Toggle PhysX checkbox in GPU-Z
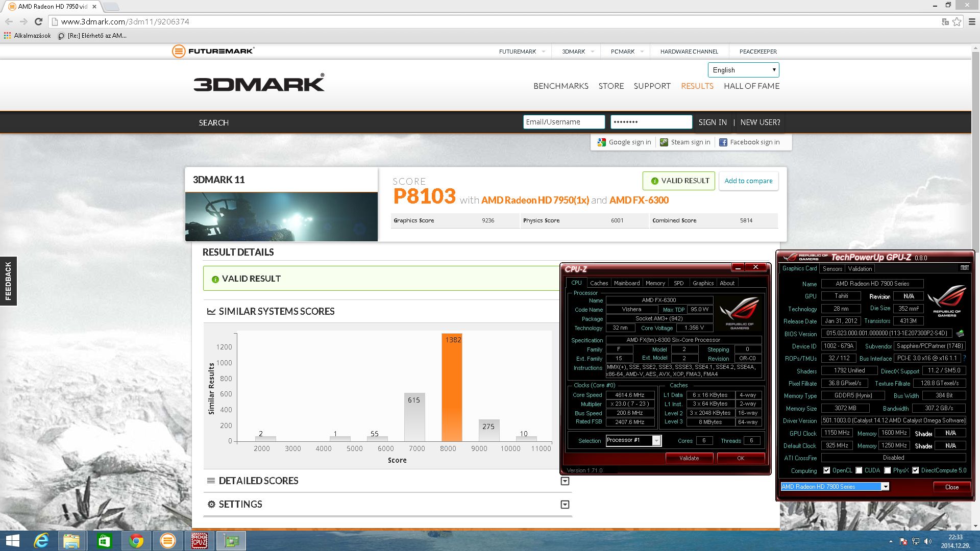 [887, 470]
